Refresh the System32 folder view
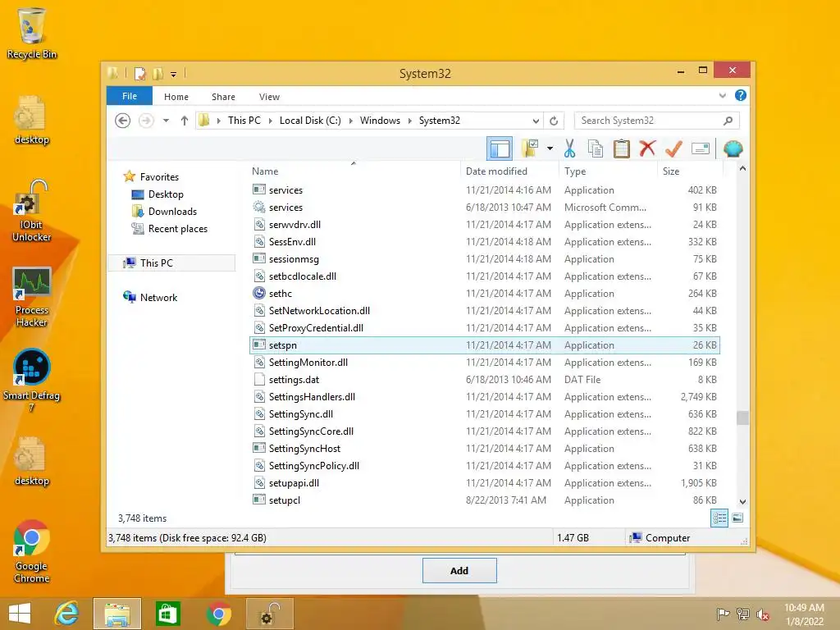The width and height of the screenshot is (840, 630). [x=554, y=121]
